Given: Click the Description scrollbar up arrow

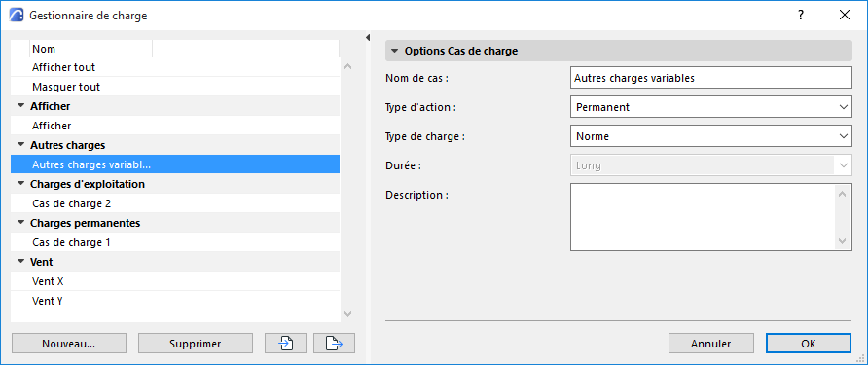Looking at the screenshot, I should [843, 194].
